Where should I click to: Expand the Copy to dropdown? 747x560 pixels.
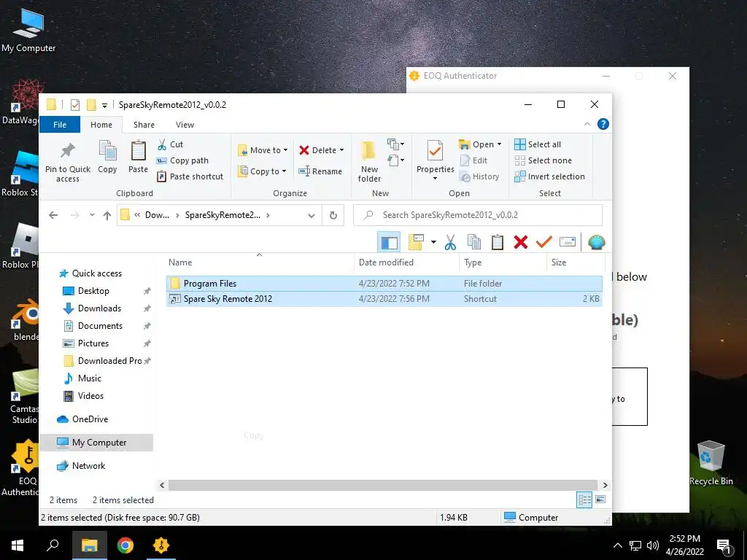(x=263, y=171)
